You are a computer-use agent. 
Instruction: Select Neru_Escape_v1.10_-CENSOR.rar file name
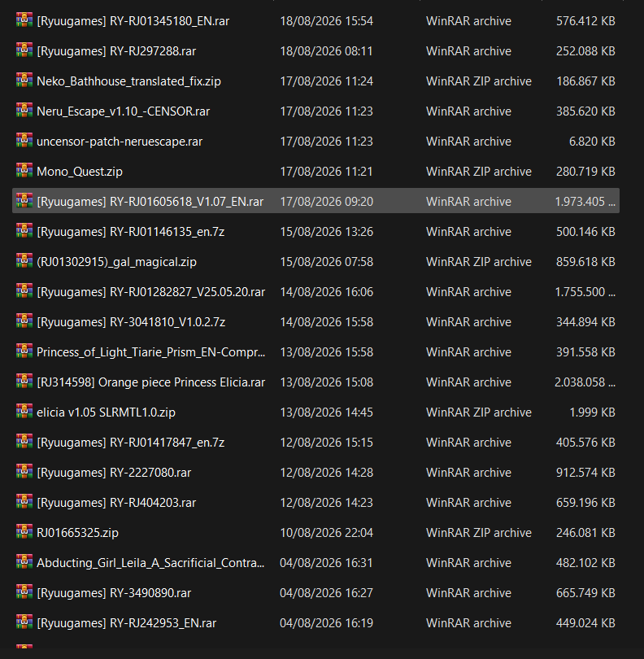[x=123, y=111]
